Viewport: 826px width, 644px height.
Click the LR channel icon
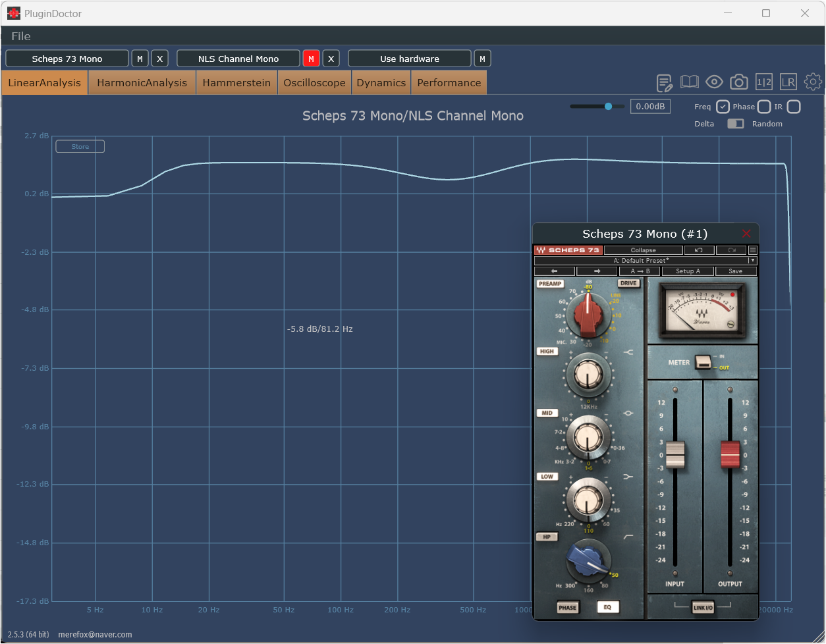(788, 82)
